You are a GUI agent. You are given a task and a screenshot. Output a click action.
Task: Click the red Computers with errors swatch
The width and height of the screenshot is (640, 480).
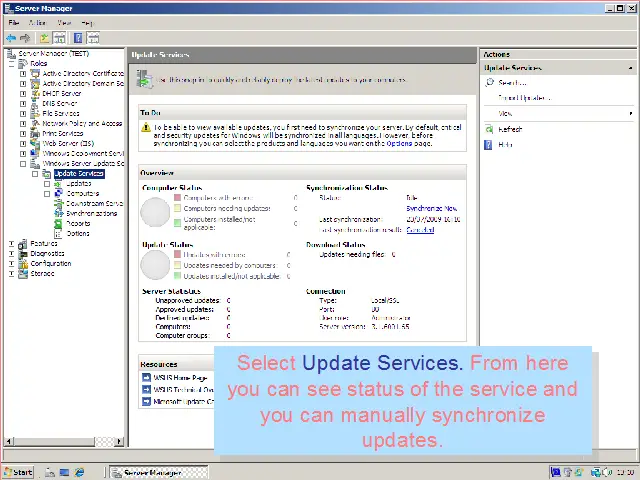177,198
